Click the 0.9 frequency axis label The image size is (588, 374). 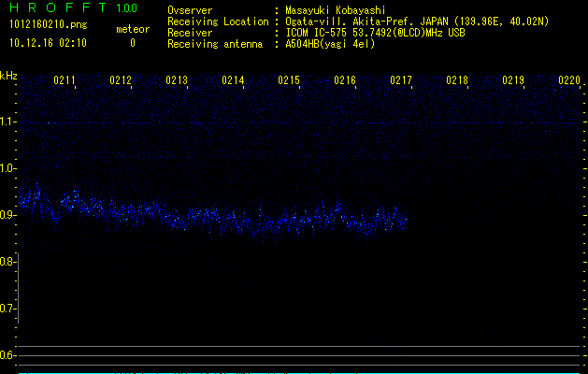7,215
